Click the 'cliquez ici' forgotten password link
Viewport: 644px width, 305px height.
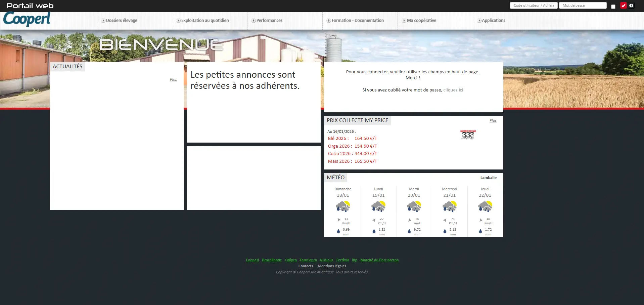point(453,90)
